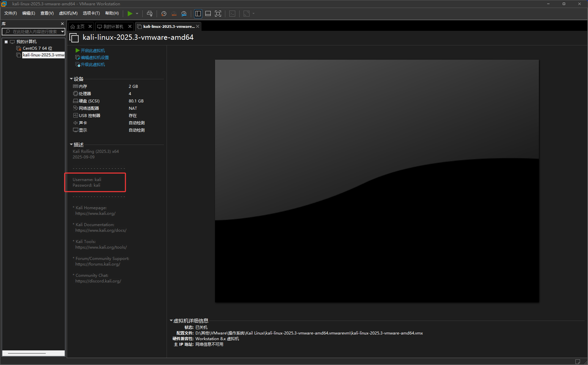Click the Send Ctrl+Alt+Del toolbar icon
Viewport: 588px width, 365px height.
point(150,14)
